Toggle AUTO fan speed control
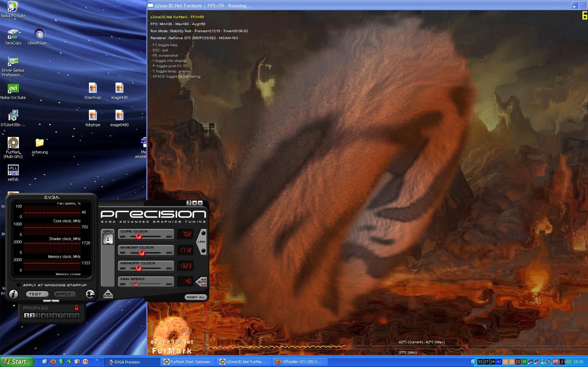 click(x=202, y=282)
